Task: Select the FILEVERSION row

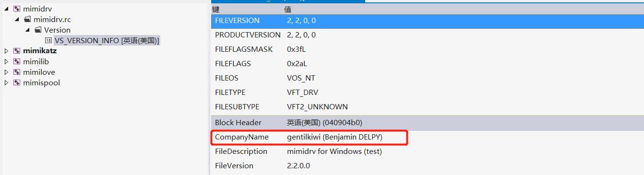Action: (x=428, y=21)
